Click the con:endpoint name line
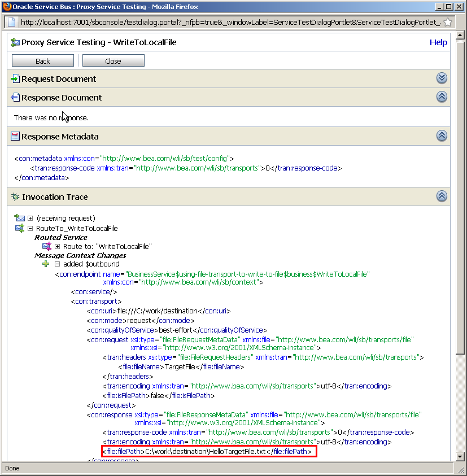The width and height of the screenshot is (467, 476). click(212, 274)
